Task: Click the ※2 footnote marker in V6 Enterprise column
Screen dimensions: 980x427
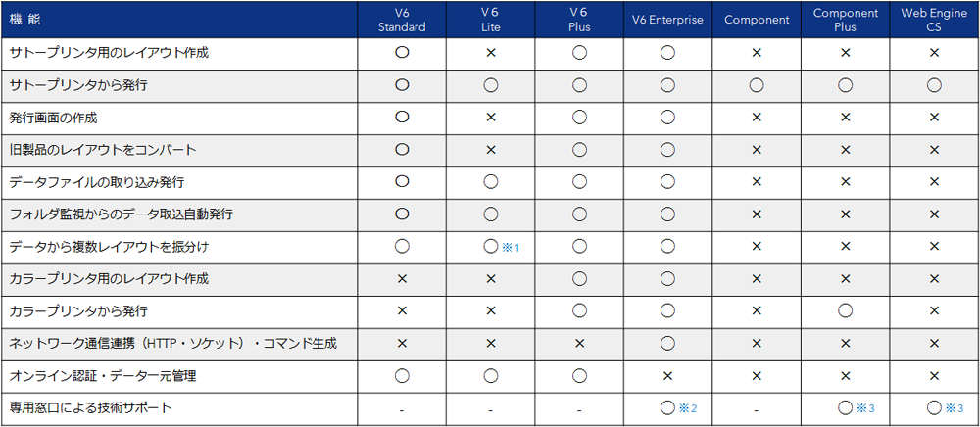Action: point(688,409)
